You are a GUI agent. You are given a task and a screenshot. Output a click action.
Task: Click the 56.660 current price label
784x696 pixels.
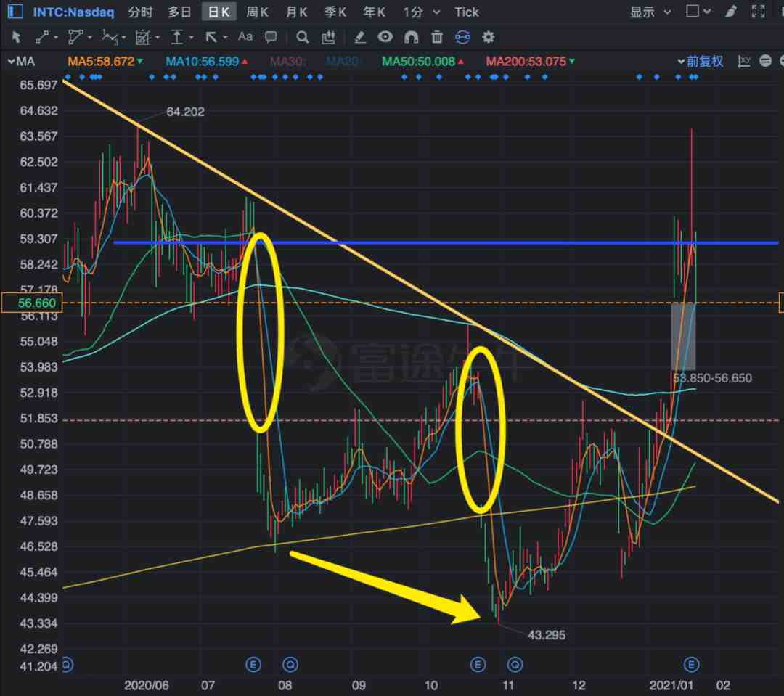(x=32, y=303)
